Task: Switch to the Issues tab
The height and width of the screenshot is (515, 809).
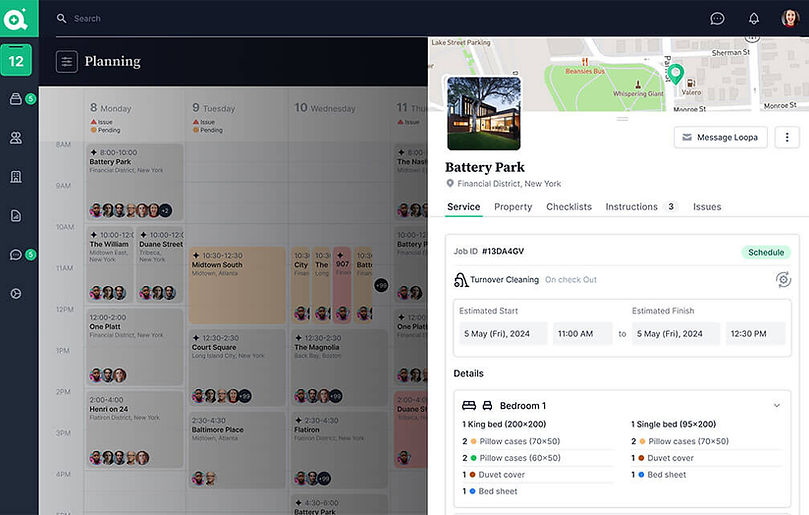Action: 707,207
